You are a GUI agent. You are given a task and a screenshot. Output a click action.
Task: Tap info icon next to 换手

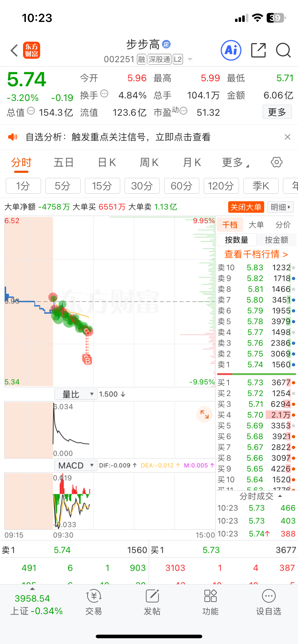(104, 94)
